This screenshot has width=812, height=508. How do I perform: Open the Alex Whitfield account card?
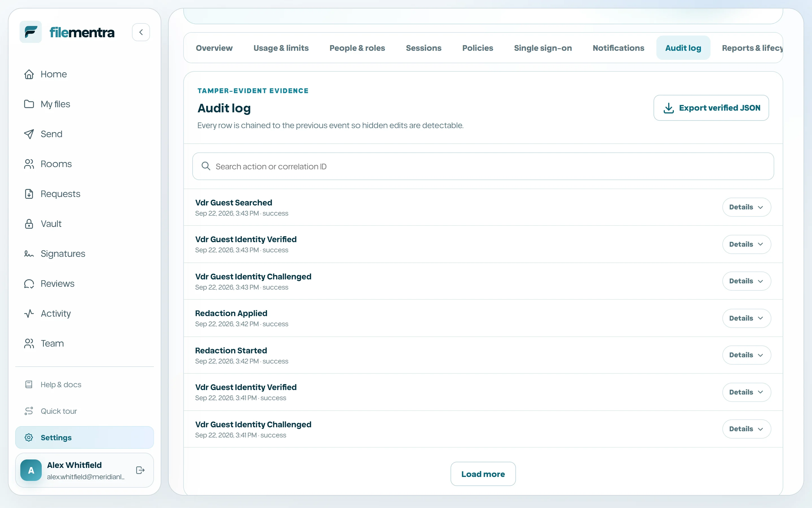85,470
